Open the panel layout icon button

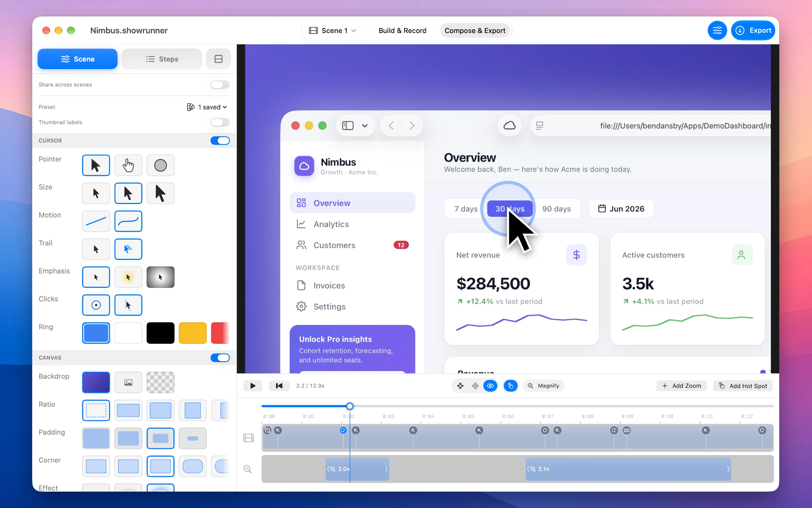tap(219, 59)
